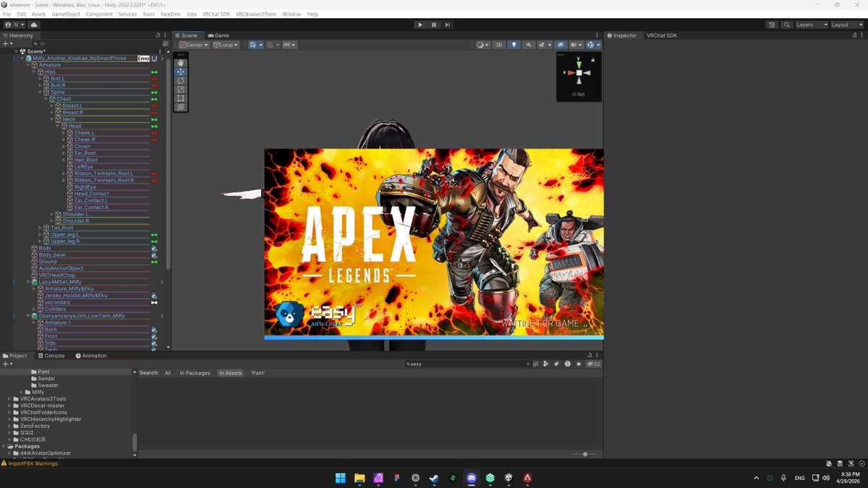
Task: Toggle scene visibility hidden-objects icon
Action: (560, 45)
